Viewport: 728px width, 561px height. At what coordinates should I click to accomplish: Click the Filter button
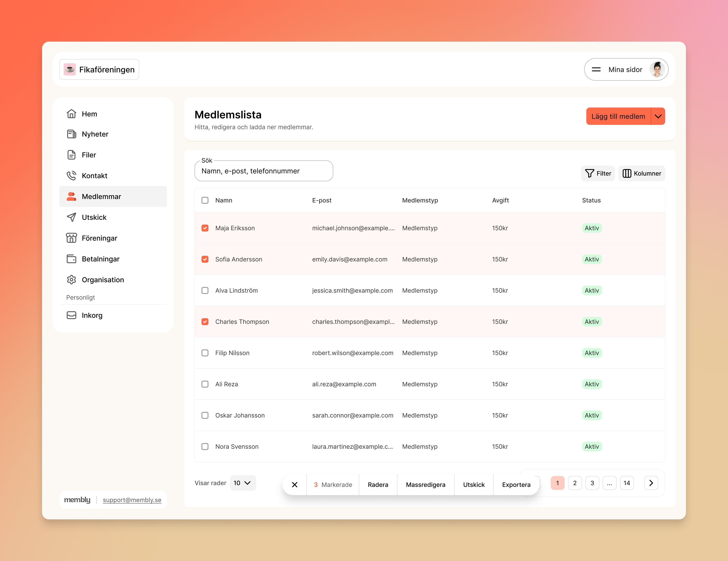pyautogui.click(x=598, y=173)
